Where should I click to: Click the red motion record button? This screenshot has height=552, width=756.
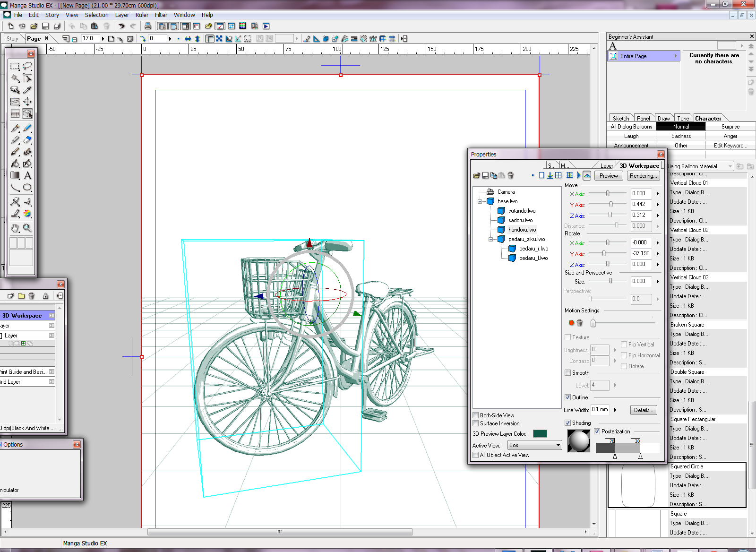(571, 323)
